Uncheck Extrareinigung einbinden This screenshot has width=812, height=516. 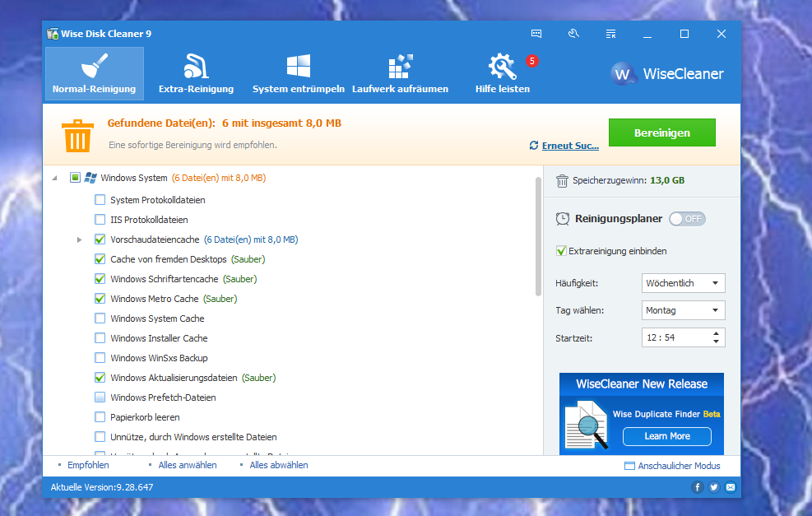coord(561,251)
